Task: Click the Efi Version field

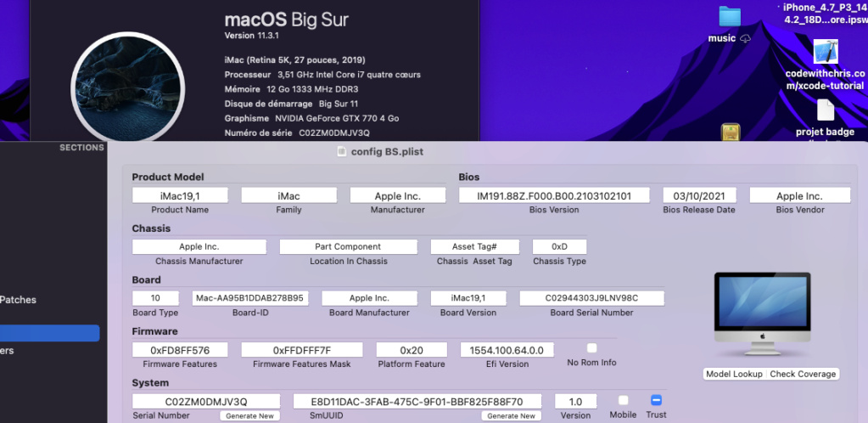Action: click(x=507, y=350)
